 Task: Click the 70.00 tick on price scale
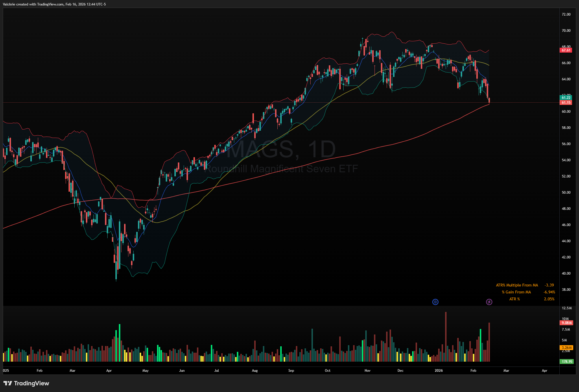(566, 30)
